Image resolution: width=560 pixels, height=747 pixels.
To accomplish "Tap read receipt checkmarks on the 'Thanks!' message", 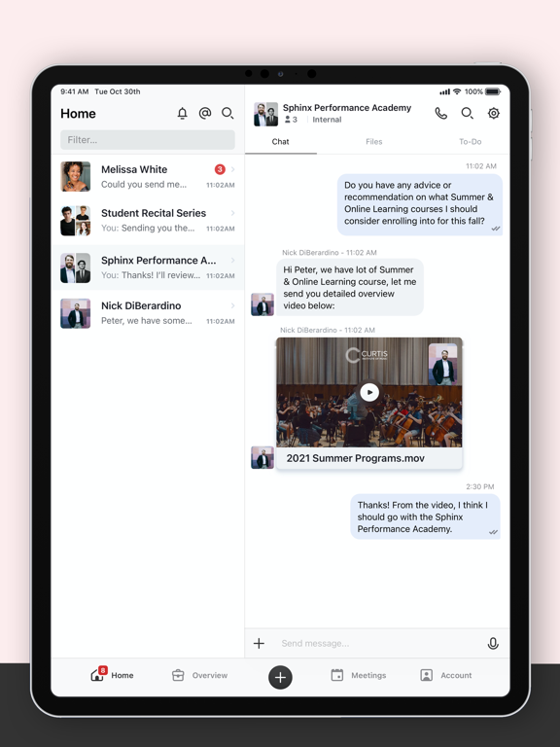I will pyautogui.click(x=493, y=532).
